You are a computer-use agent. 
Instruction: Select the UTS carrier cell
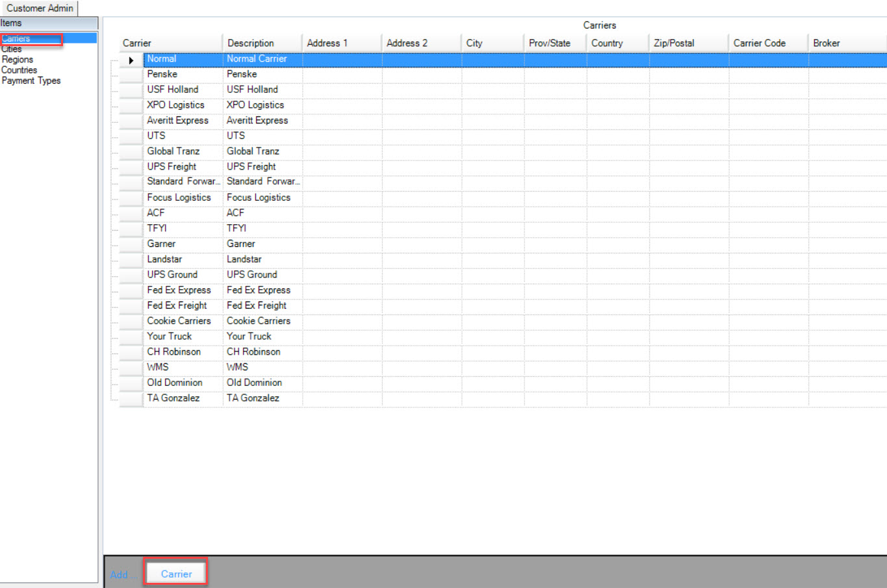[183, 136]
